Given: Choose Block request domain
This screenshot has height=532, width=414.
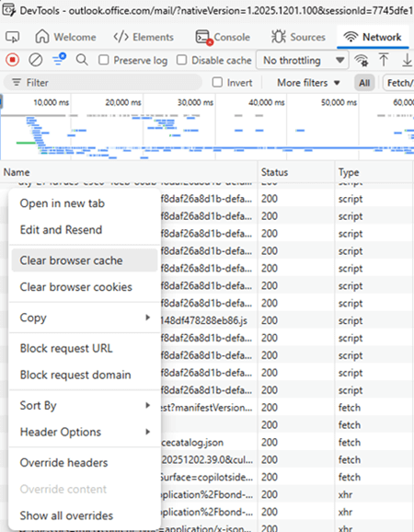Looking at the screenshot, I should click(85, 375).
